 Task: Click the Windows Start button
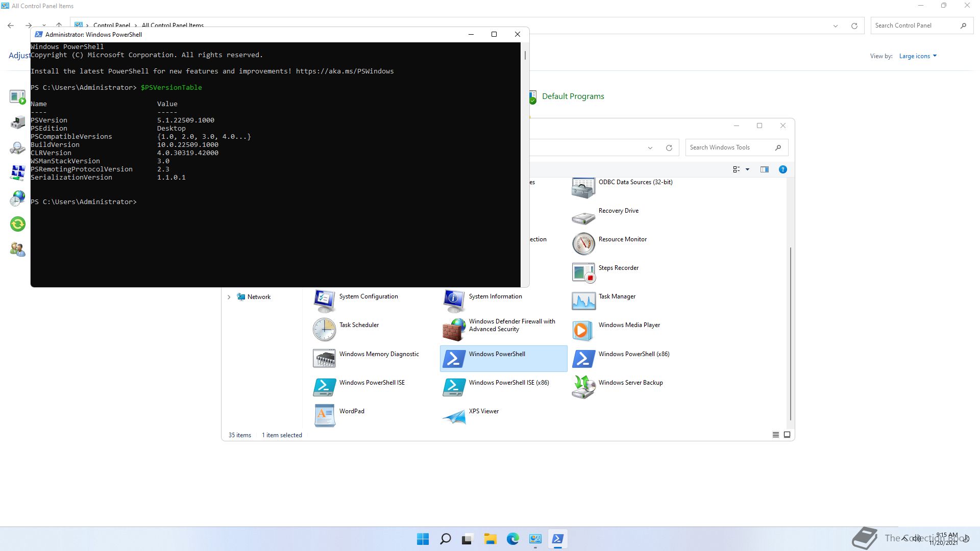[x=423, y=539]
